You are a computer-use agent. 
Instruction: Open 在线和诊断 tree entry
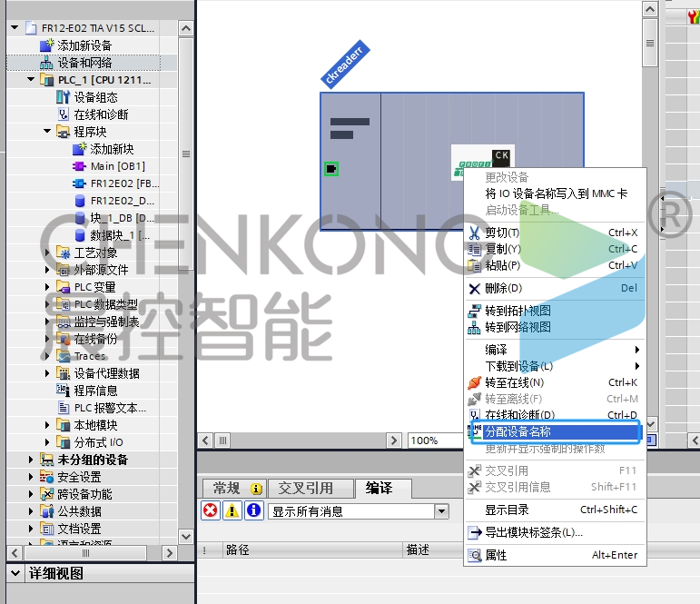click(x=101, y=114)
